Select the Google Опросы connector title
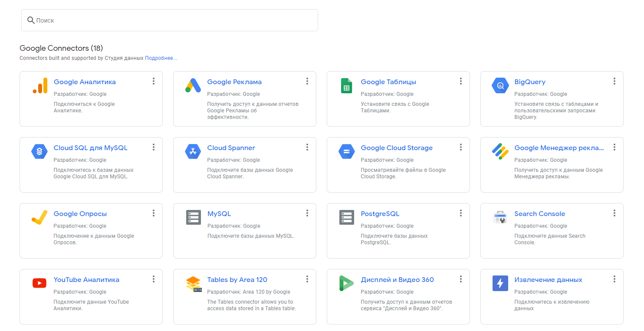Viewport: 644px width, 331px height. (x=80, y=214)
